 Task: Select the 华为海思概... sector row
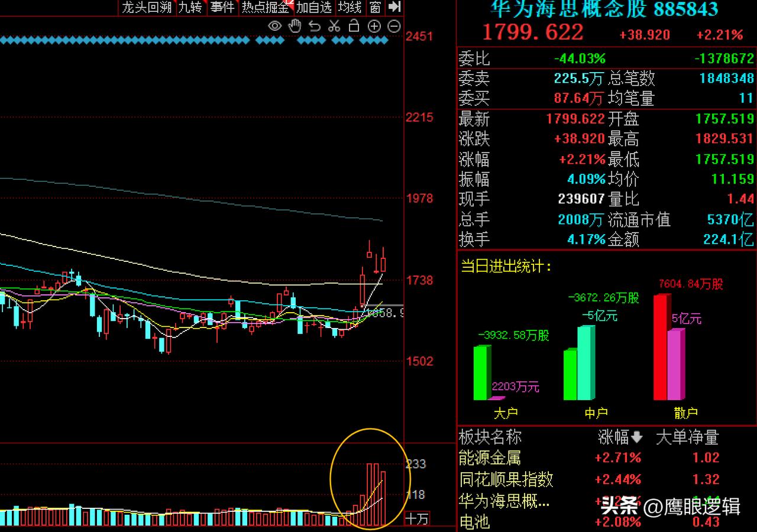pyautogui.click(x=607, y=501)
